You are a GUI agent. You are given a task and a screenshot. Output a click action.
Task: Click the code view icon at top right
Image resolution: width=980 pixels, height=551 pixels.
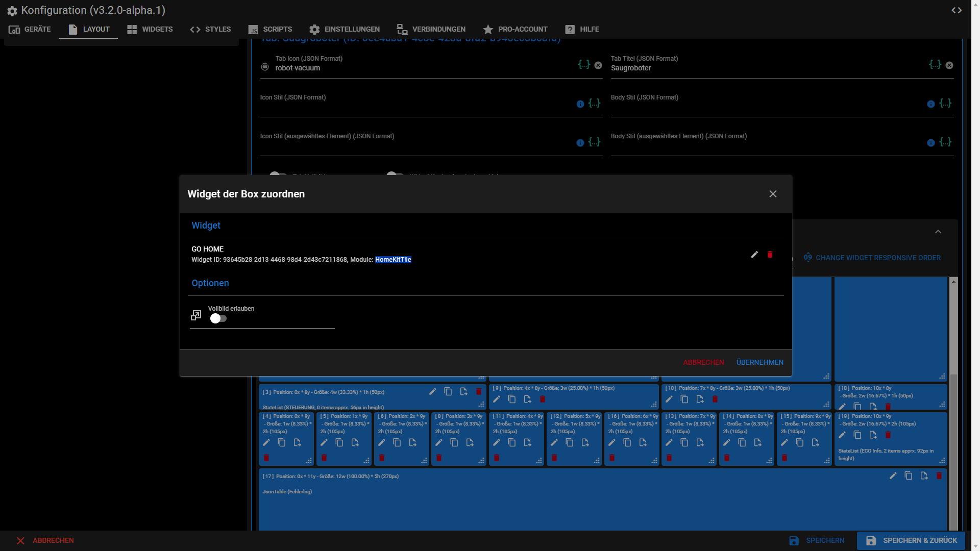(x=957, y=10)
